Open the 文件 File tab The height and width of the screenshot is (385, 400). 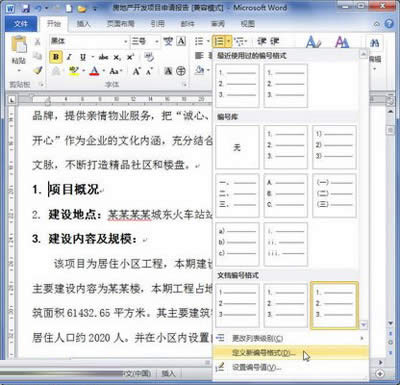21,24
